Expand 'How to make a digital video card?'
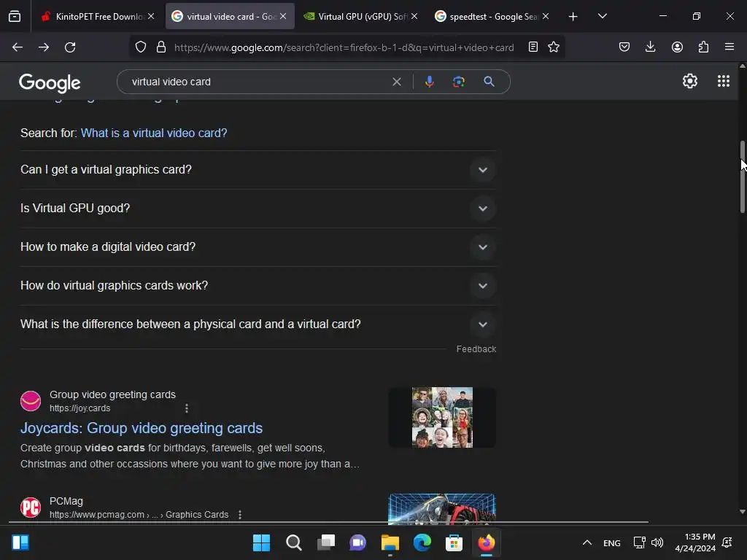This screenshot has width=747, height=560. (x=483, y=247)
